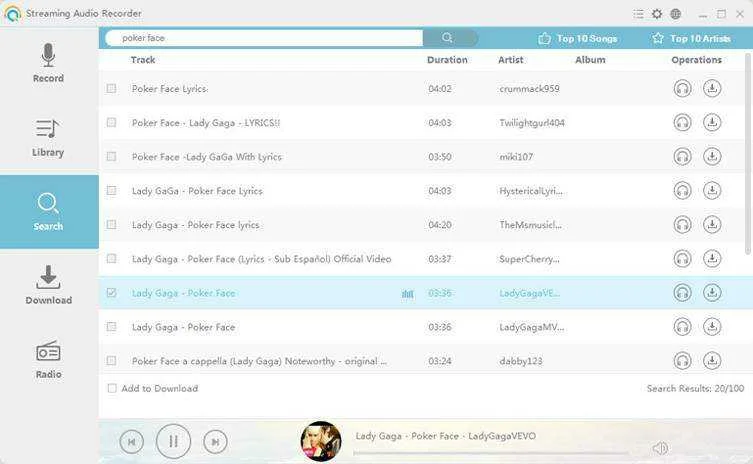The height and width of the screenshot is (464, 753).
Task: Focus the 'poker face' search field
Action: 264,38
